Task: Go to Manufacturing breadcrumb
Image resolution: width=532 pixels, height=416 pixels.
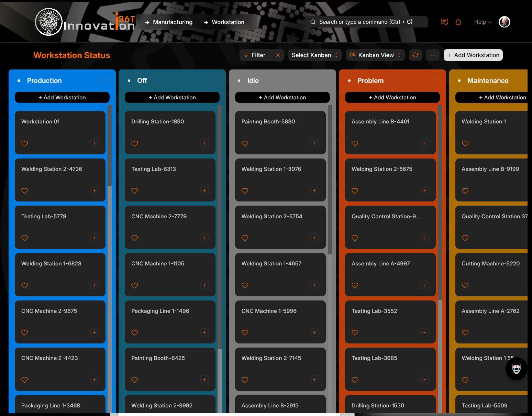Action: tap(168, 22)
